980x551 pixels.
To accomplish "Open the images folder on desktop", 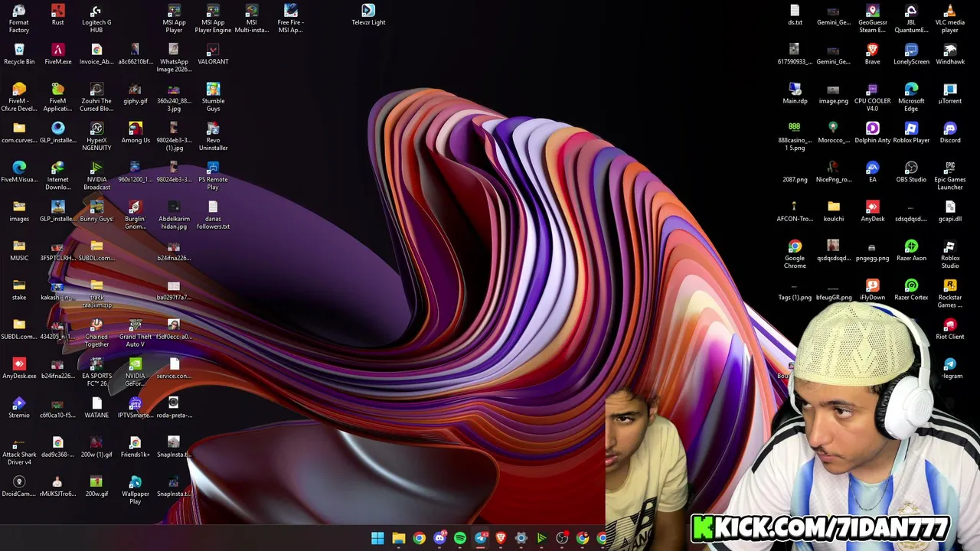I will coord(19,211).
